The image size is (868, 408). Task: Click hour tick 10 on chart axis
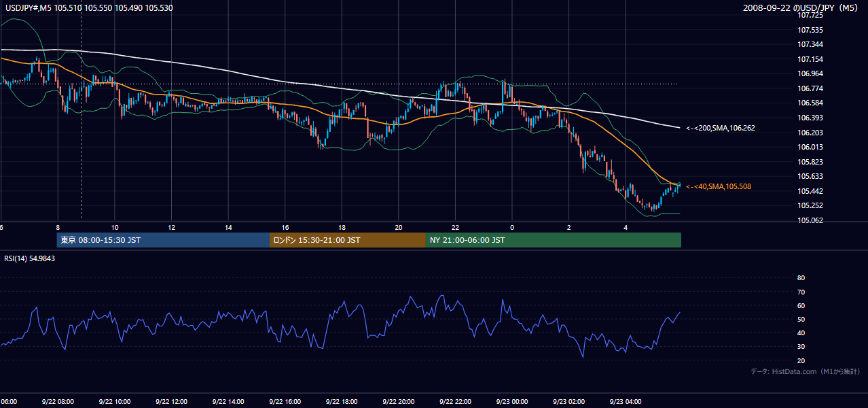(115, 227)
